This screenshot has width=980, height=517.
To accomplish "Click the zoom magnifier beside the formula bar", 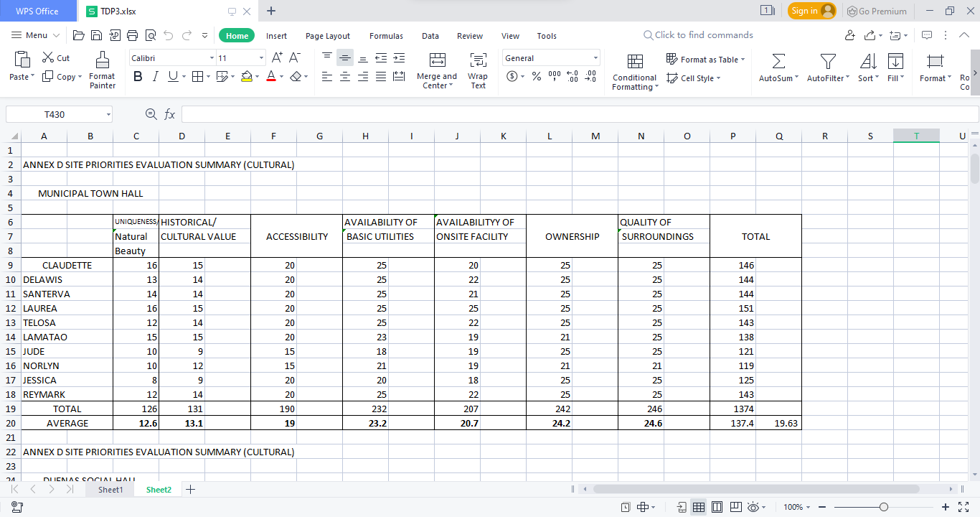I will click(x=151, y=114).
